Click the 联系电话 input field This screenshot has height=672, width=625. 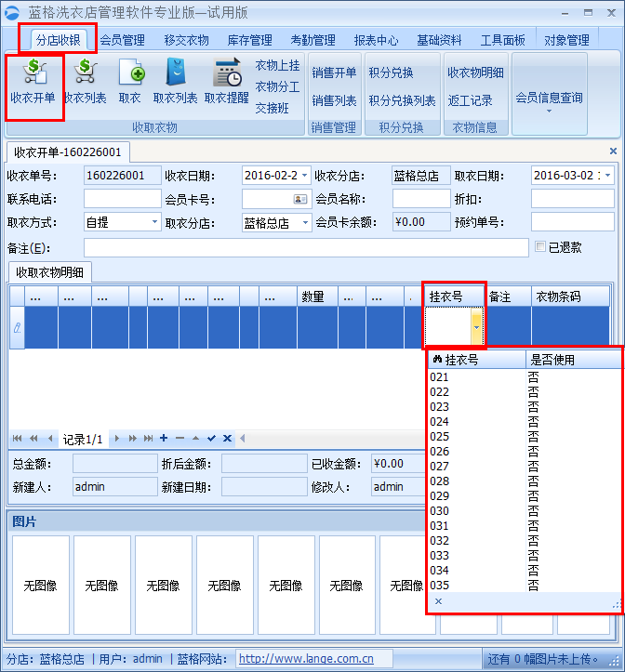pyautogui.click(x=122, y=199)
